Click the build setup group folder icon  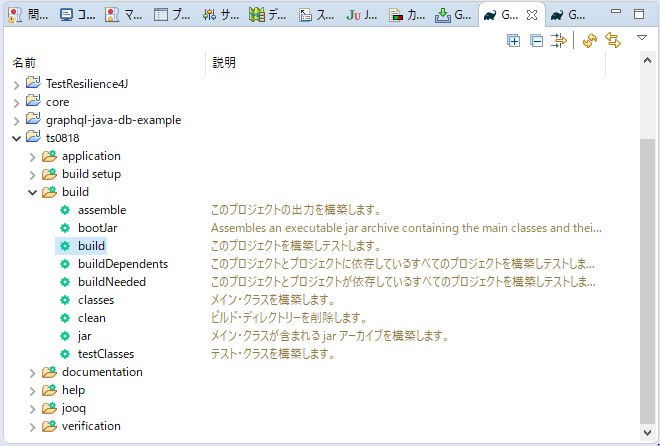(49, 174)
